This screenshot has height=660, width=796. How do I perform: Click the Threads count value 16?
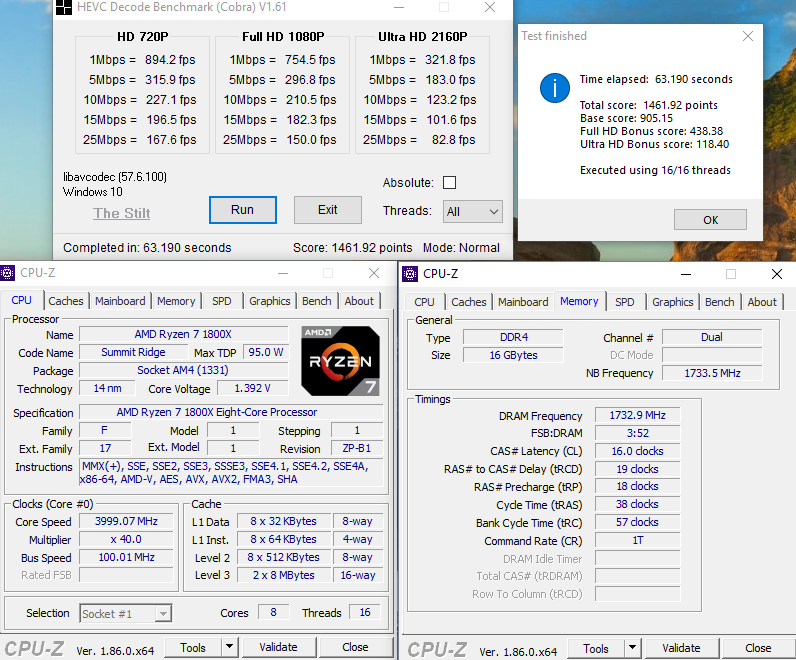pyautogui.click(x=365, y=612)
